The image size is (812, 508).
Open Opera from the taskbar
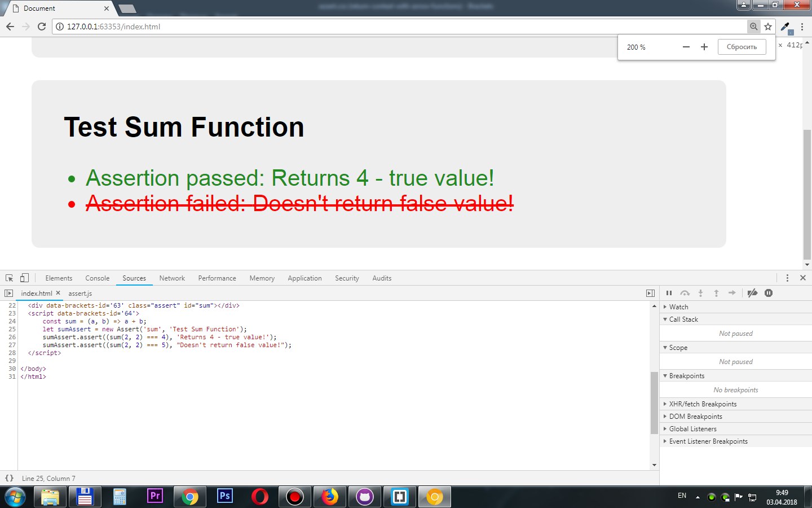tap(259, 497)
